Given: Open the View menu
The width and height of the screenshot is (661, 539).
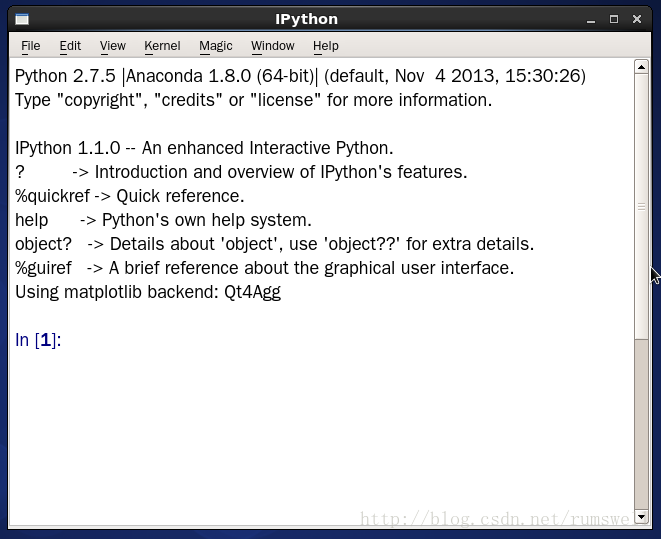Looking at the screenshot, I should point(113,46).
